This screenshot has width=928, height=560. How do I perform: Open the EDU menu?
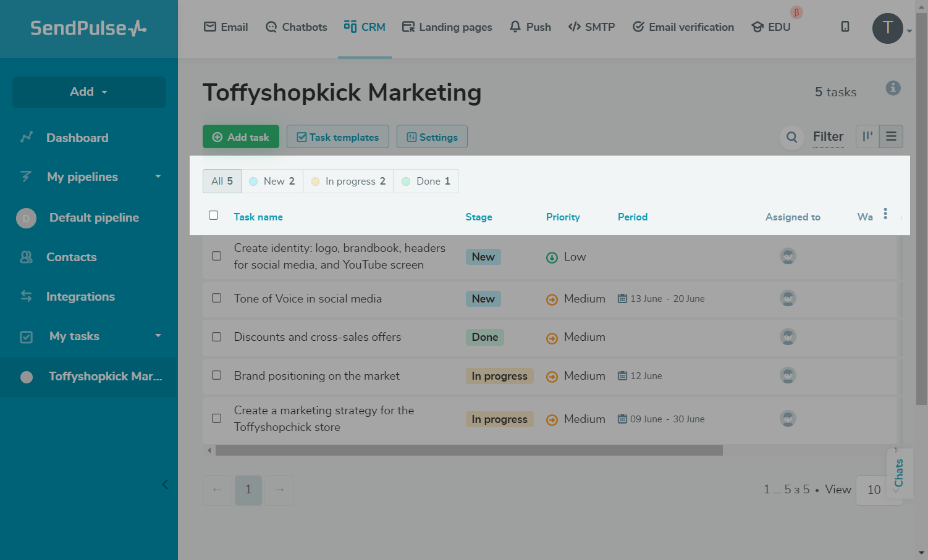pos(770,27)
